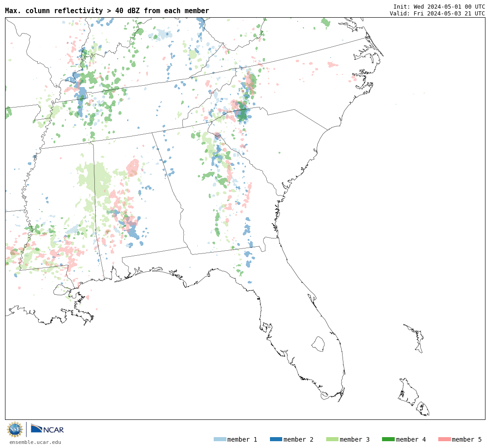The width and height of the screenshot is (490, 448).
Task: Select the 'member 1' legend label
Action: click(x=242, y=439)
